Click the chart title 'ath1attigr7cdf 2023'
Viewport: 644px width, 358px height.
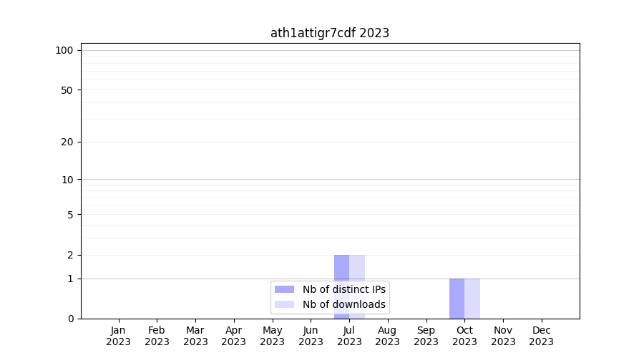pyautogui.click(x=330, y=33)
